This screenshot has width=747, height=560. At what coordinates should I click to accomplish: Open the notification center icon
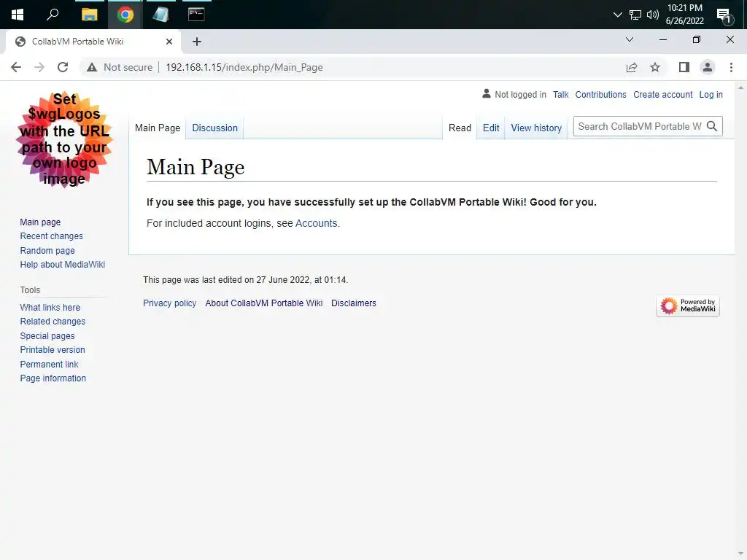coord(724,16)
